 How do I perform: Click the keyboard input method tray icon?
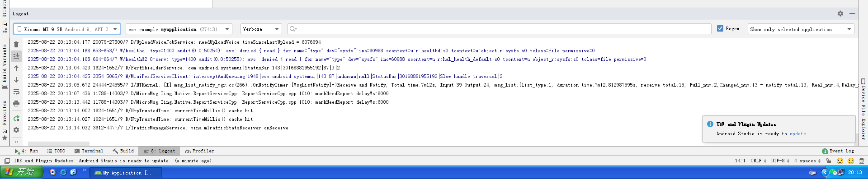[812, 172]
